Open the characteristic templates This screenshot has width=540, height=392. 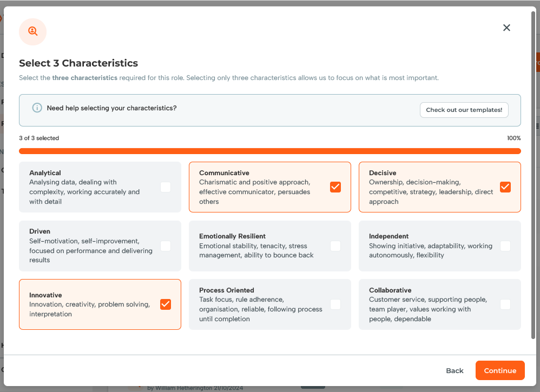464,110
